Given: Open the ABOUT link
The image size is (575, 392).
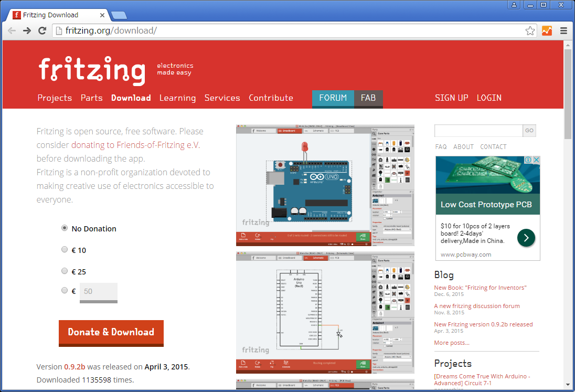Looking at the screenshot, I should pyautogui.click(x=464, y=147).
